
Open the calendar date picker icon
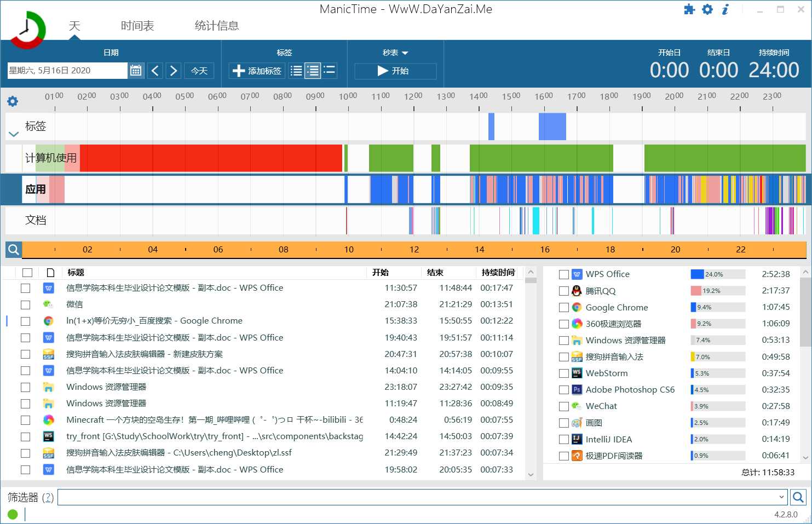click(136, 71)
